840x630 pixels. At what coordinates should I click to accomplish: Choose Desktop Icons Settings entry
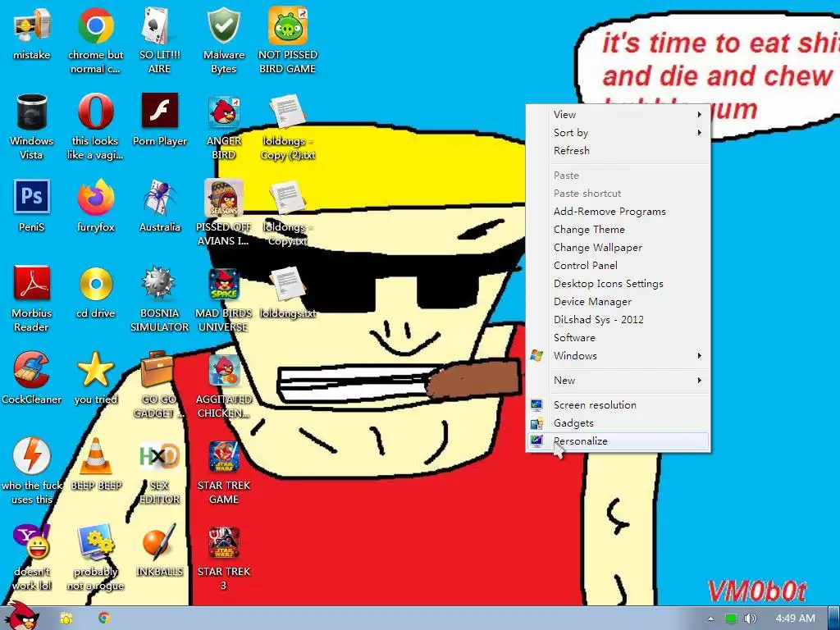tap(619, 283)
